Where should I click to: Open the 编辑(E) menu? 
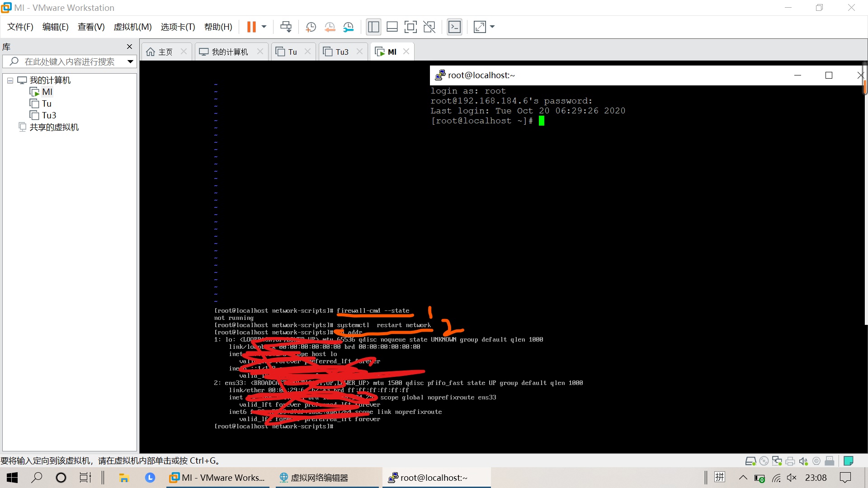tap(55, 27)
